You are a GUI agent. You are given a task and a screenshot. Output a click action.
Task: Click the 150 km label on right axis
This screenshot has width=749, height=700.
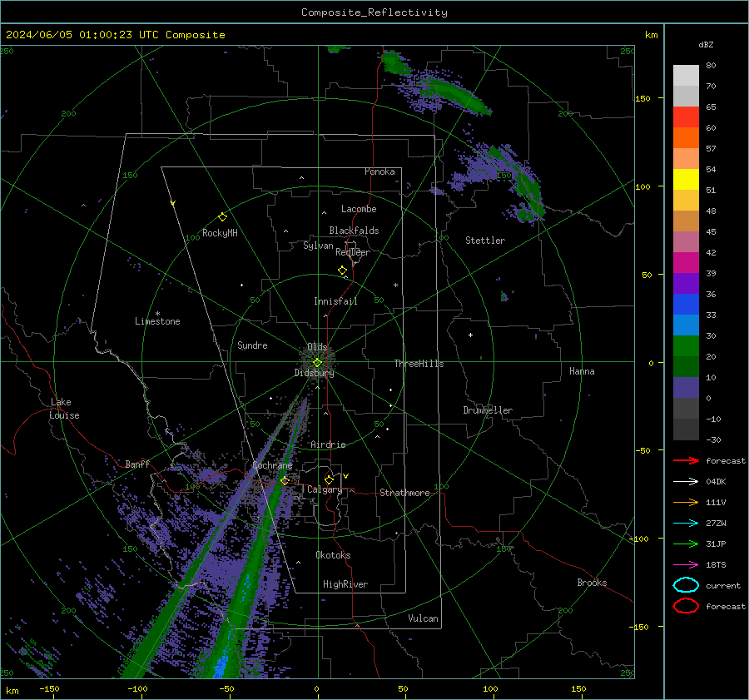642,98
